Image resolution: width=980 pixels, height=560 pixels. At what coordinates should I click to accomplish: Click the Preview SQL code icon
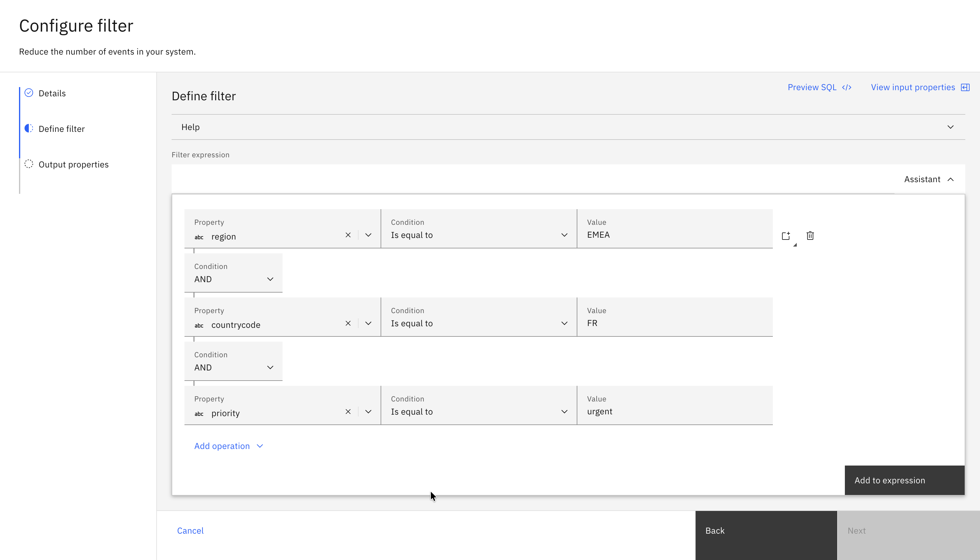point(847,87)
